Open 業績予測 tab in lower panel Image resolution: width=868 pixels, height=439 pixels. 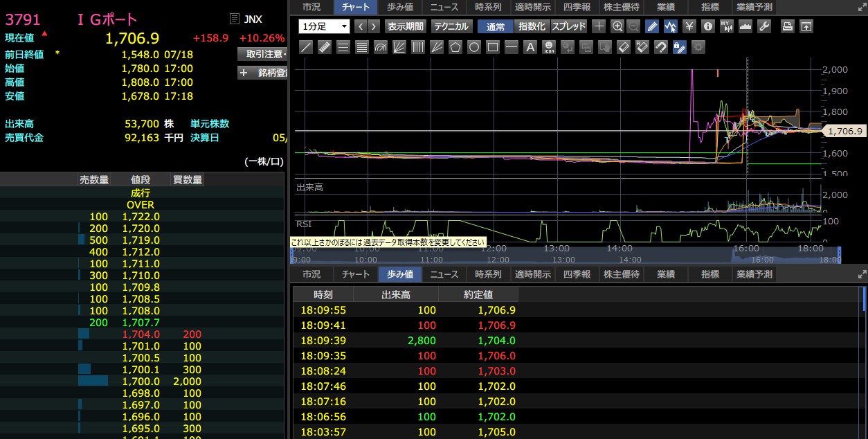[754, 274]
